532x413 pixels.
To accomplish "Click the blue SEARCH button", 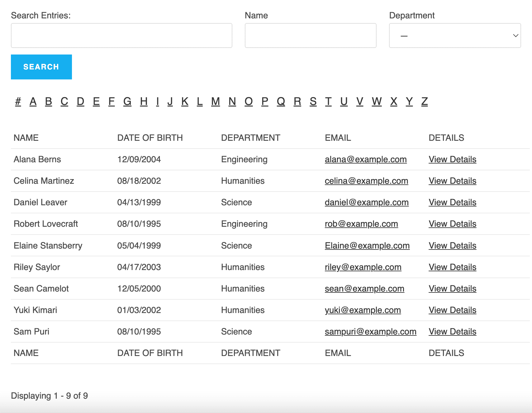I will tap(41, 67).
